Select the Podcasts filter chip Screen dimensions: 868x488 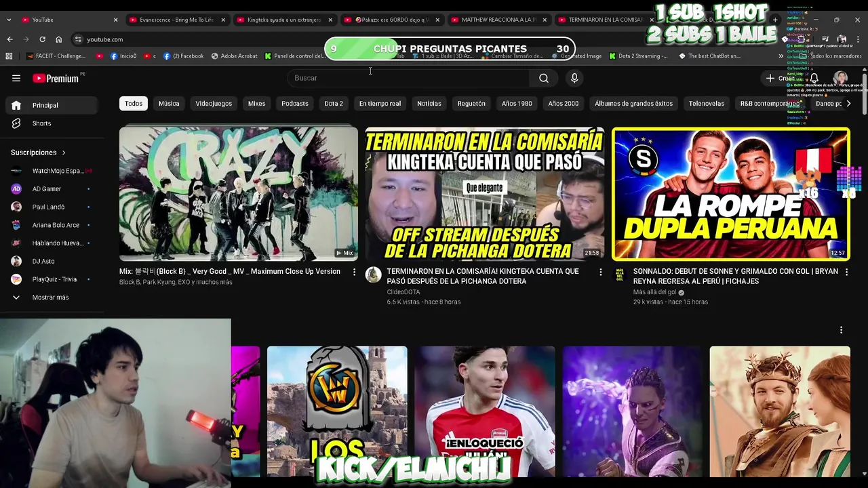click(x=295, y=104)
